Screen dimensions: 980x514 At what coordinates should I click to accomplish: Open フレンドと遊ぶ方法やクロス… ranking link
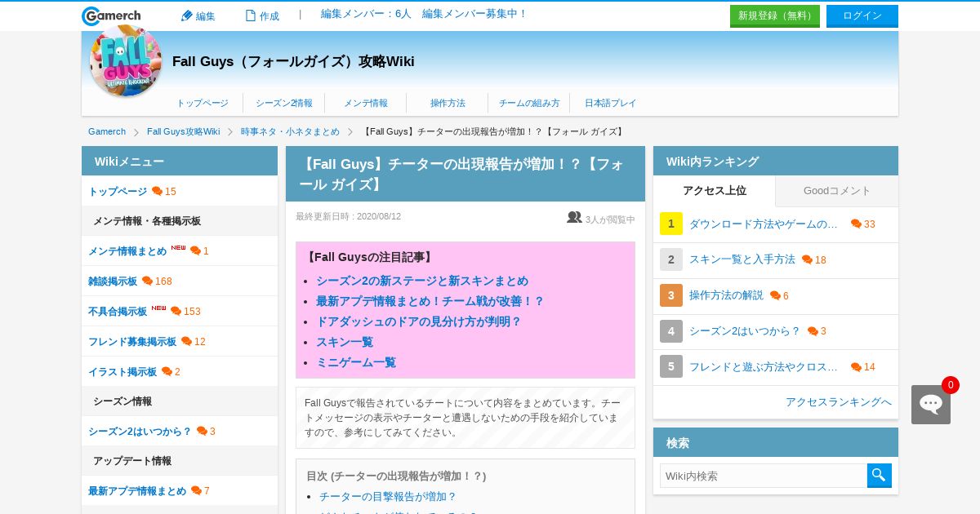tap(764, 367)
